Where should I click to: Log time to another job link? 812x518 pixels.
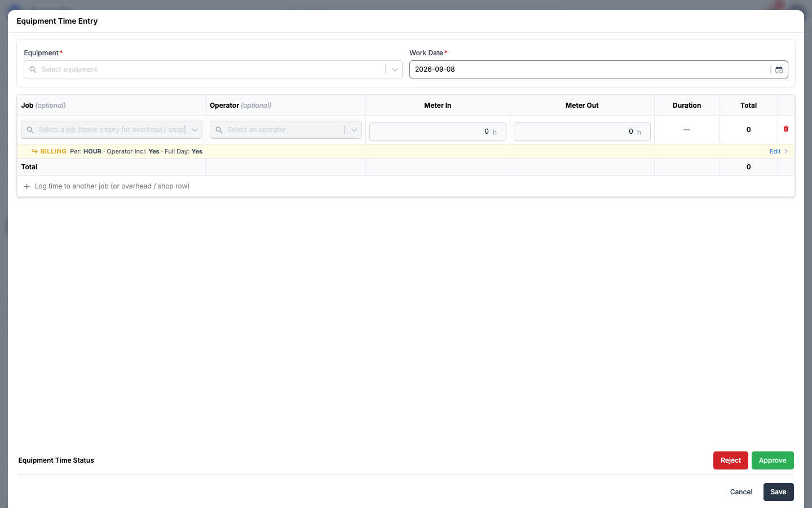click(112, 186)
